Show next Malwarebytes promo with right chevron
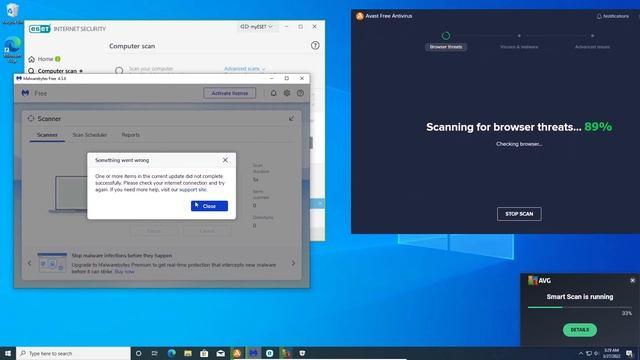The height and width of the screenshot is (360, 640). (x=293, y=263)
